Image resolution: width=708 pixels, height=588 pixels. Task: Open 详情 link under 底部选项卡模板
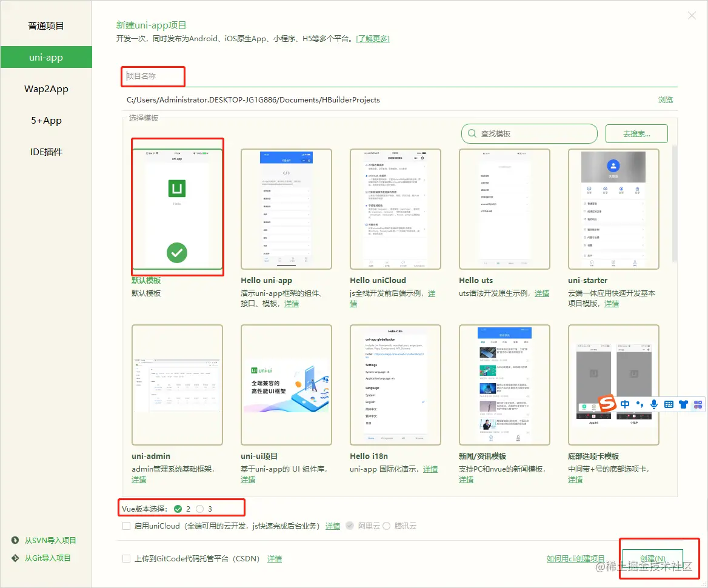575,479
